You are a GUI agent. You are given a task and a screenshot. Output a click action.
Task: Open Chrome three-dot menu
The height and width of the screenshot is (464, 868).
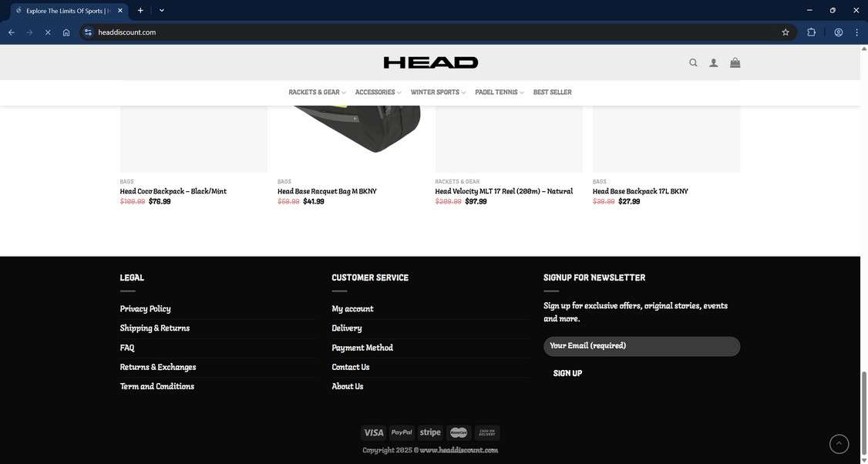(856, 32)
